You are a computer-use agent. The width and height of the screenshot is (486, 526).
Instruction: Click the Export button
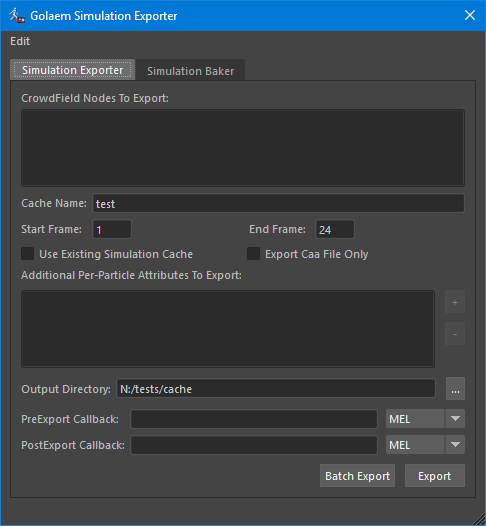tap(435, 476)
